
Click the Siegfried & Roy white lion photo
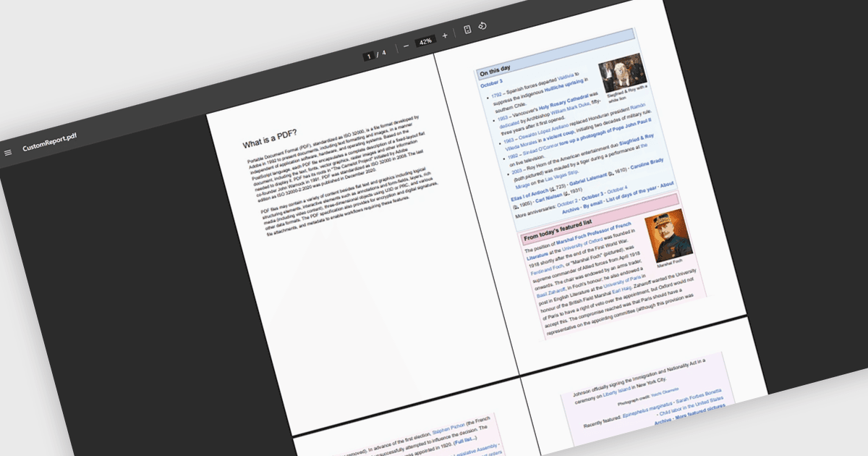click(621, 72)
